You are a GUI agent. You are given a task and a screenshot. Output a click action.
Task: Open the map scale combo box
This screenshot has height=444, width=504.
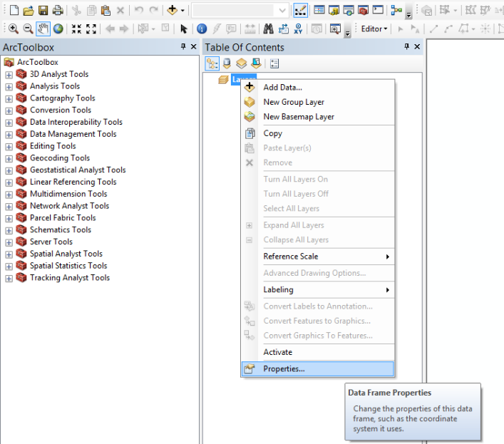[240, 11]
